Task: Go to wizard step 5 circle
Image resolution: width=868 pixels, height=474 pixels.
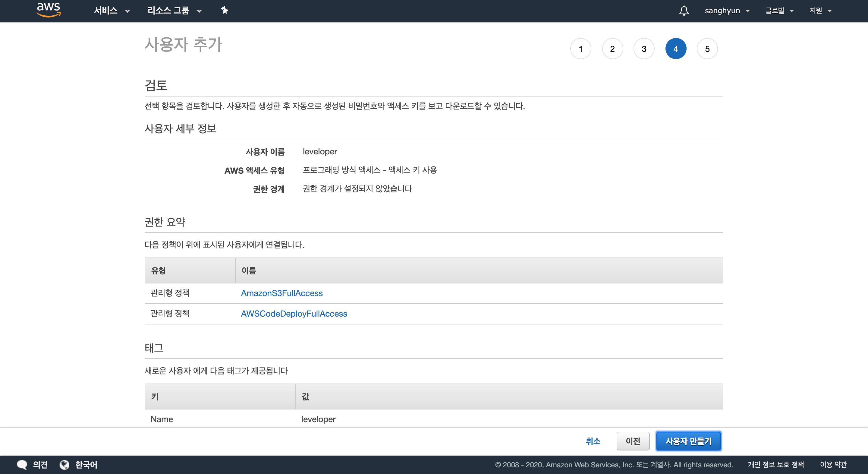Action: (x=707, y=49)
